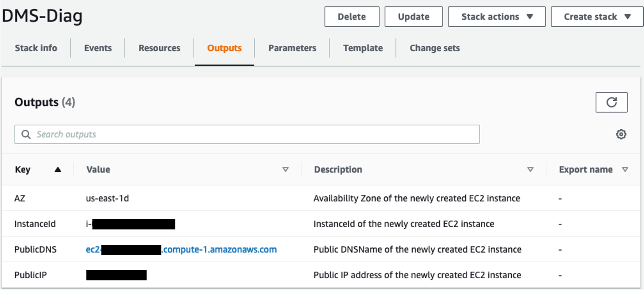Image resolution: width=644 pixels, height=290 pixels.
Task: Open outputs table preferences gear
Action: coord(621,134)
